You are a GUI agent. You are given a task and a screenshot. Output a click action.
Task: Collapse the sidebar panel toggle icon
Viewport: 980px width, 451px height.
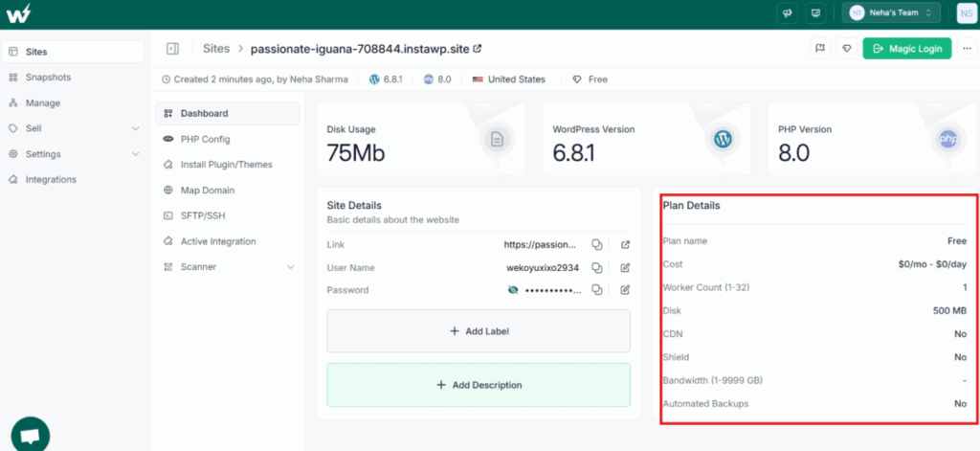(172, 49)
